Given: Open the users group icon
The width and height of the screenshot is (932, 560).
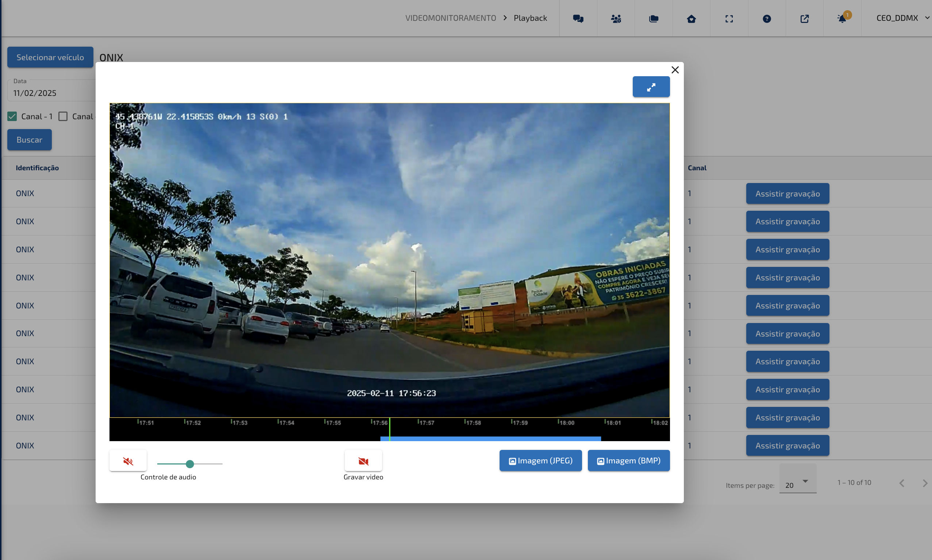Looking at the screenshot, I should (x=616, y=19).
